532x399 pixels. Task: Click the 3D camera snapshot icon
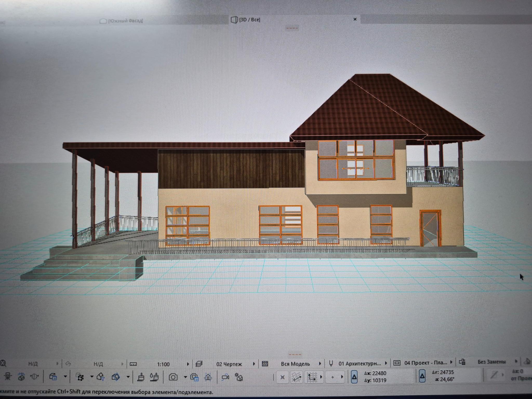coord(173,377)
